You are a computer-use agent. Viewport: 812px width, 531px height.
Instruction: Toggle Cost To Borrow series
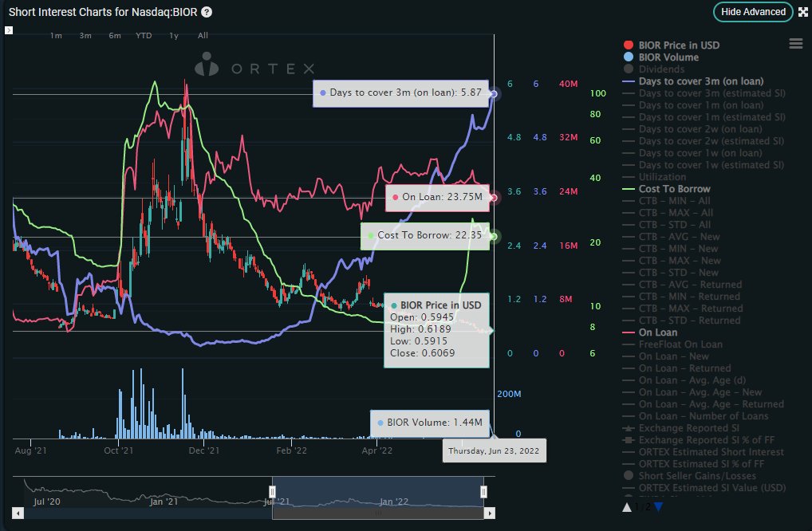(x=667, y=189)
